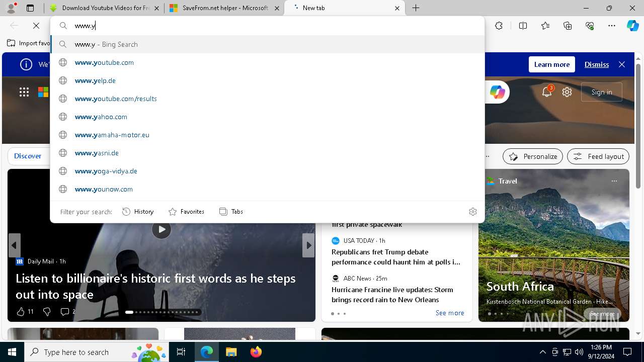Launch Firefox from taskbar
Viewport: 644px width, 362px height.
tap(256, 352)
